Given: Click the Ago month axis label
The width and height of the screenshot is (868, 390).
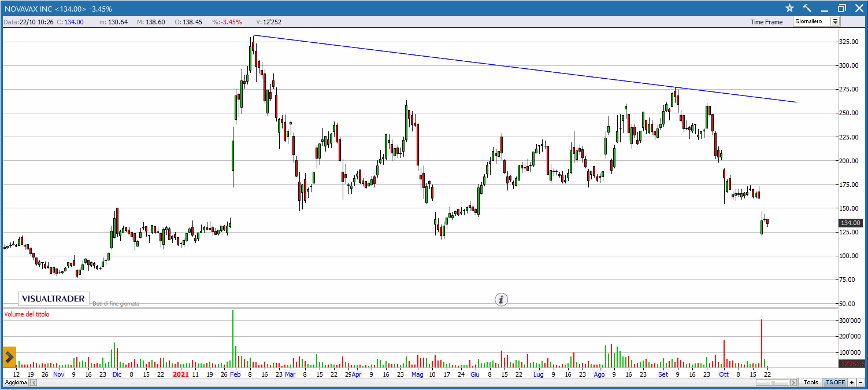Looking at the screenshot, I should pos(599,374).
